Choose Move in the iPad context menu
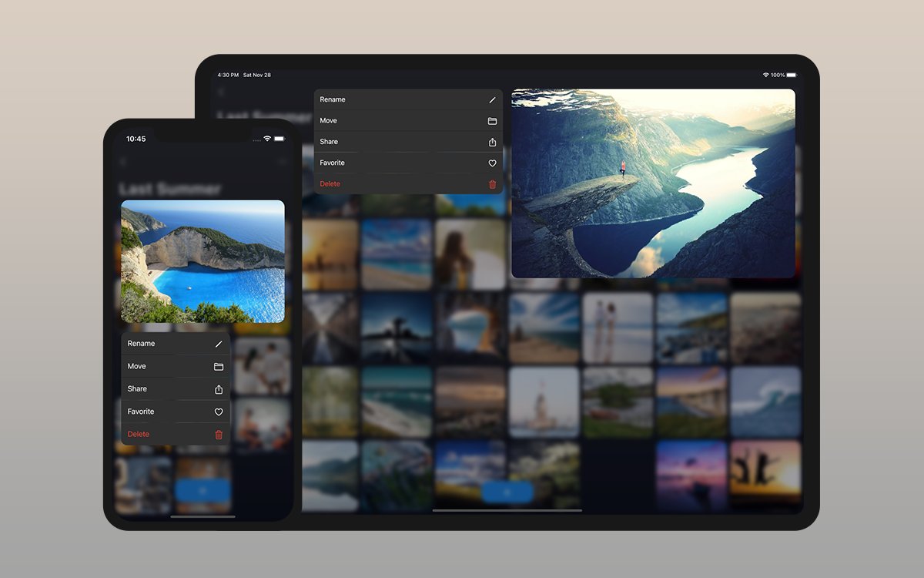The width and height of the screenshot is (924, 578). 408,121
